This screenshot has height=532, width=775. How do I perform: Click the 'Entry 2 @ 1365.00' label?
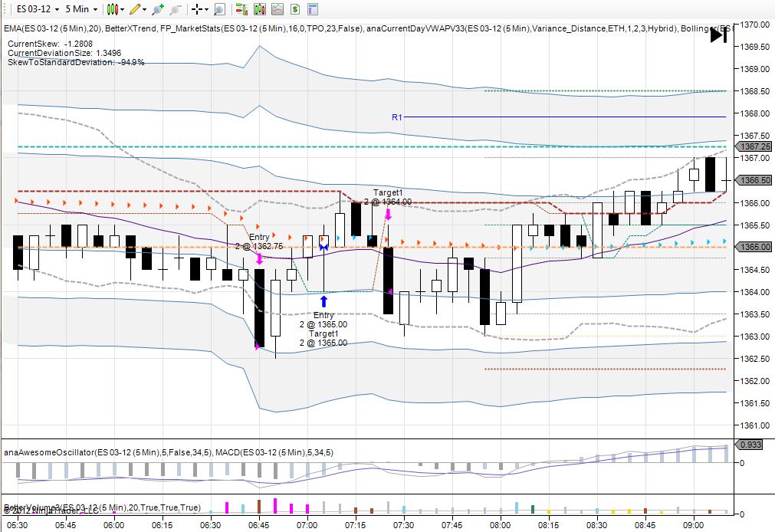pos(323,320)
